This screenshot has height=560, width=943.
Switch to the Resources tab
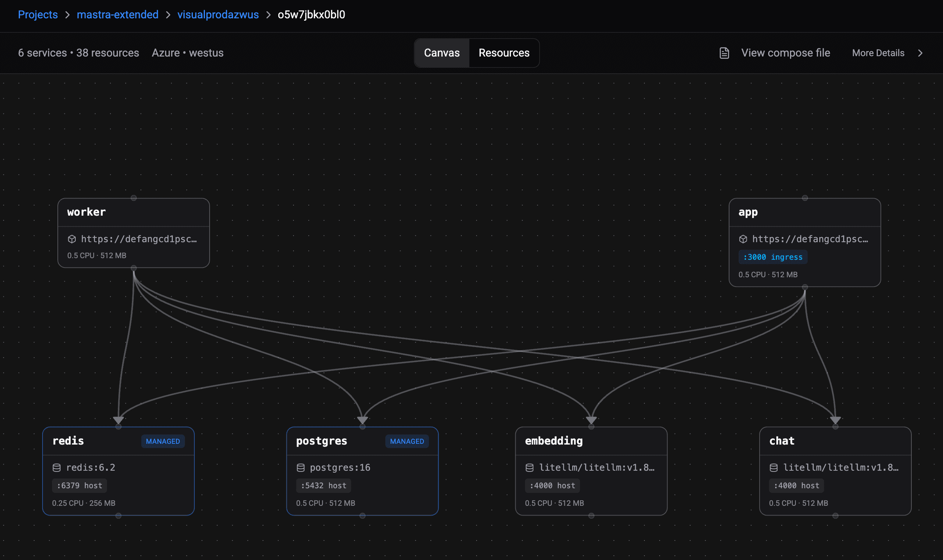tap(504, 53)
